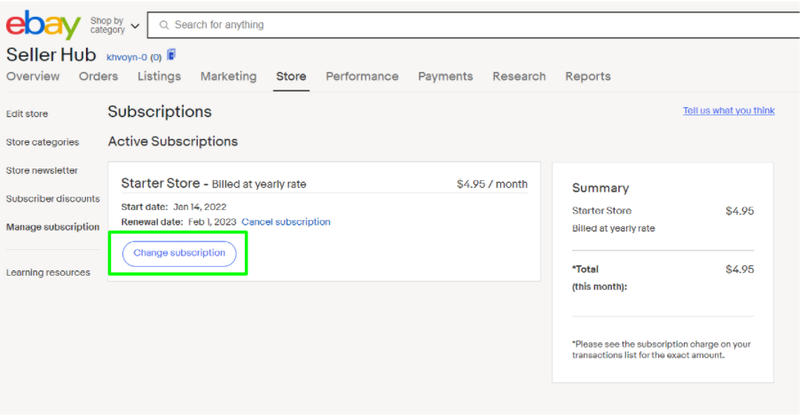Image resolution: width=800 pixels, height=415 pixels.
Task: Switch to the Orders tab
Action: [98, 77]
